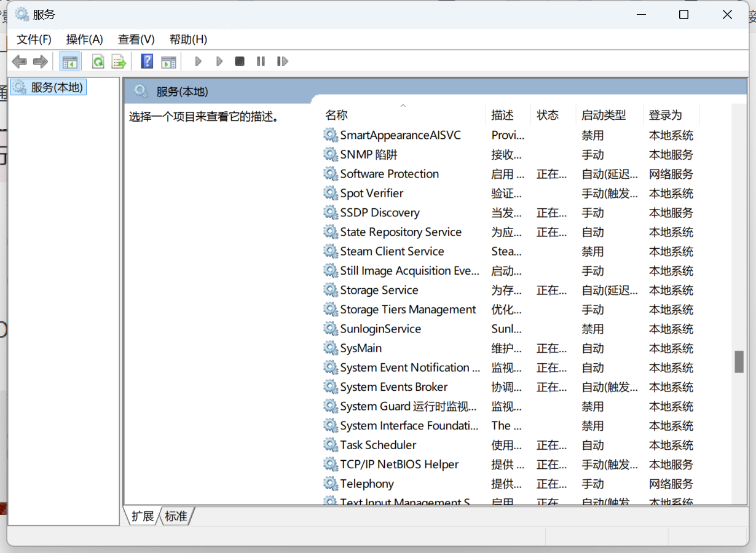
Task: Click the 使用 description of Task Scheduler
Action: (x=507, y=445)
